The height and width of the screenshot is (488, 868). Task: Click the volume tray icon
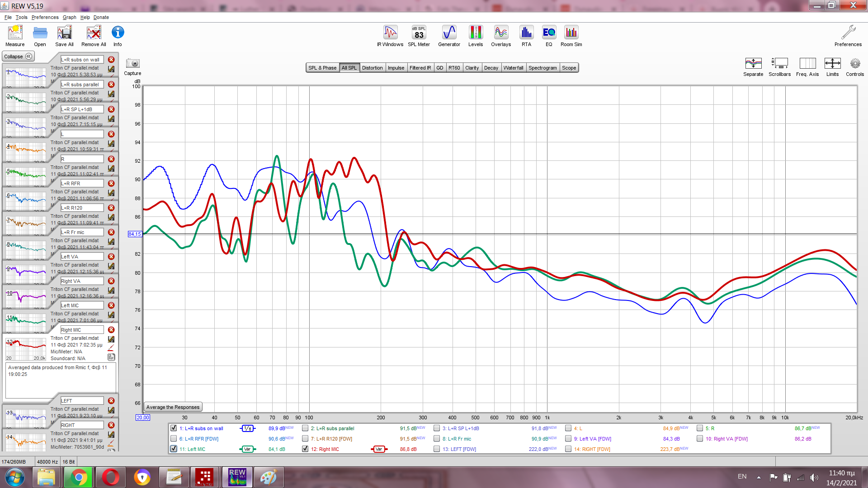pos(814,477)
